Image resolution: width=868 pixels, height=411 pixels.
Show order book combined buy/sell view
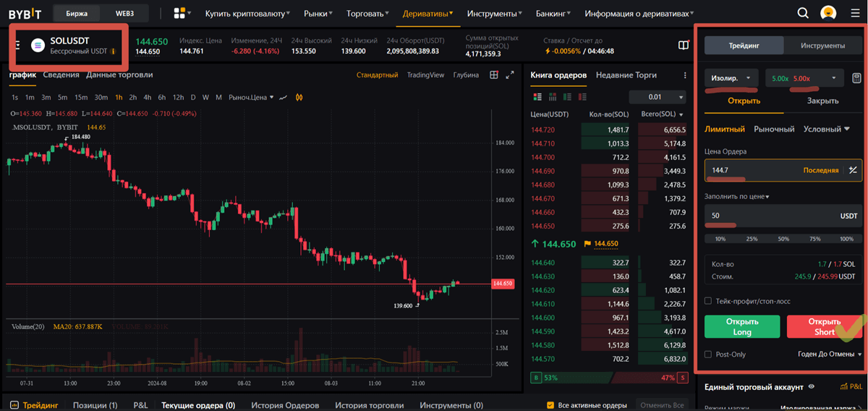pos(537,97)
